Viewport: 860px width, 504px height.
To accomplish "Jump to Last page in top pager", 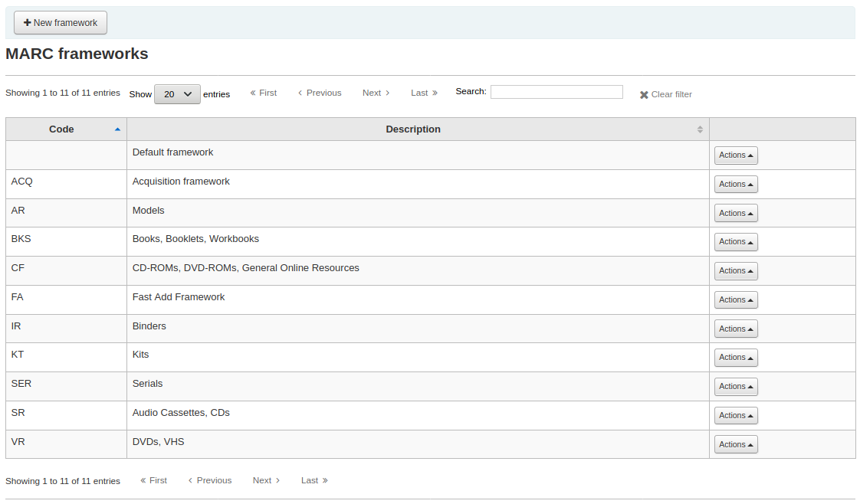I will 424,93.
